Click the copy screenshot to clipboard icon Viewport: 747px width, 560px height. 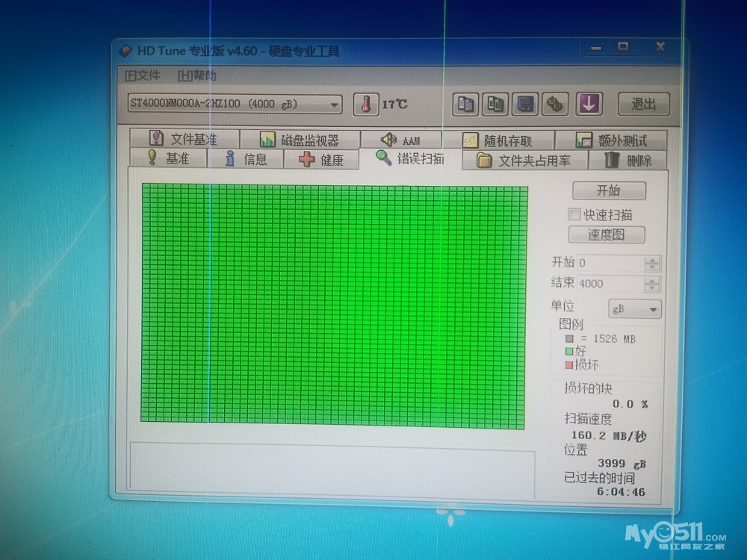tap(495, 104)
